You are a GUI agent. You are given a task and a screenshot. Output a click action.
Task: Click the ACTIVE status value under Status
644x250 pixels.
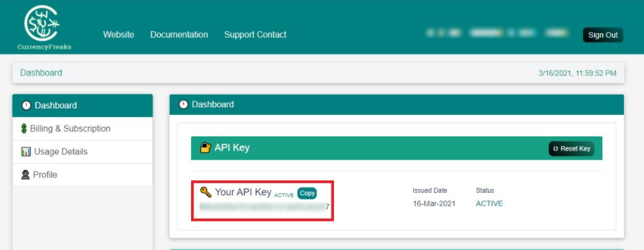489,204
